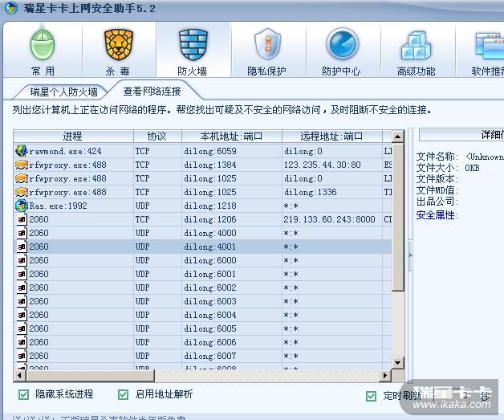The height and width of the screenshot is (420, 504).
Task: Select remote address 123.235.44.30:80
Action: [322, 165]
